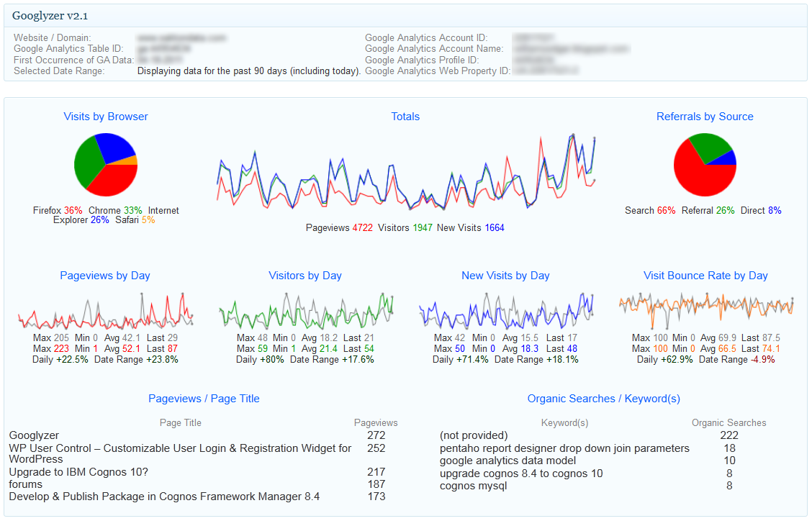Viewport: 812px width, 521px height.
Task: Click the Daily +22.5% pageviews value
Action: (60, 359)
